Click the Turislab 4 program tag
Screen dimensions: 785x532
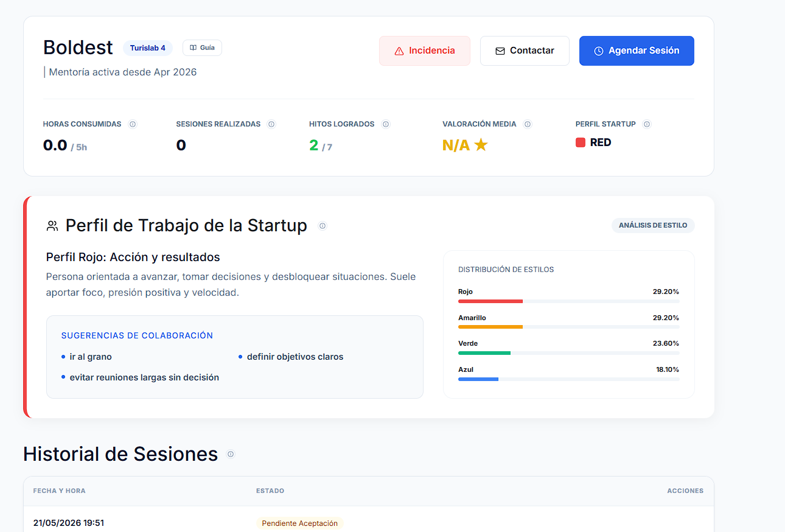click(x=148, y=47)
